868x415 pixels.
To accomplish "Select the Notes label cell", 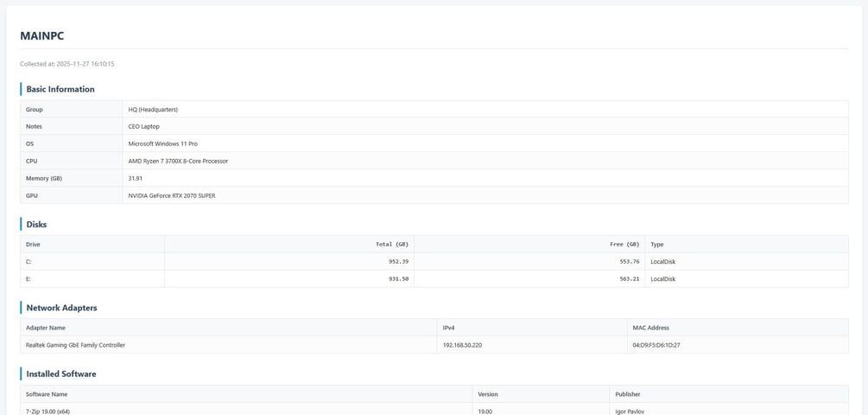I will [72, 126].
